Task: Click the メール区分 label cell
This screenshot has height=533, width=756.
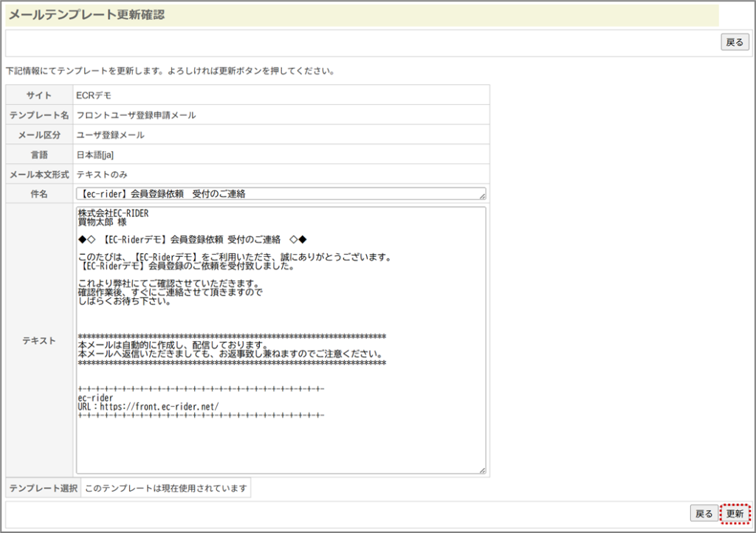Action: 39,135
